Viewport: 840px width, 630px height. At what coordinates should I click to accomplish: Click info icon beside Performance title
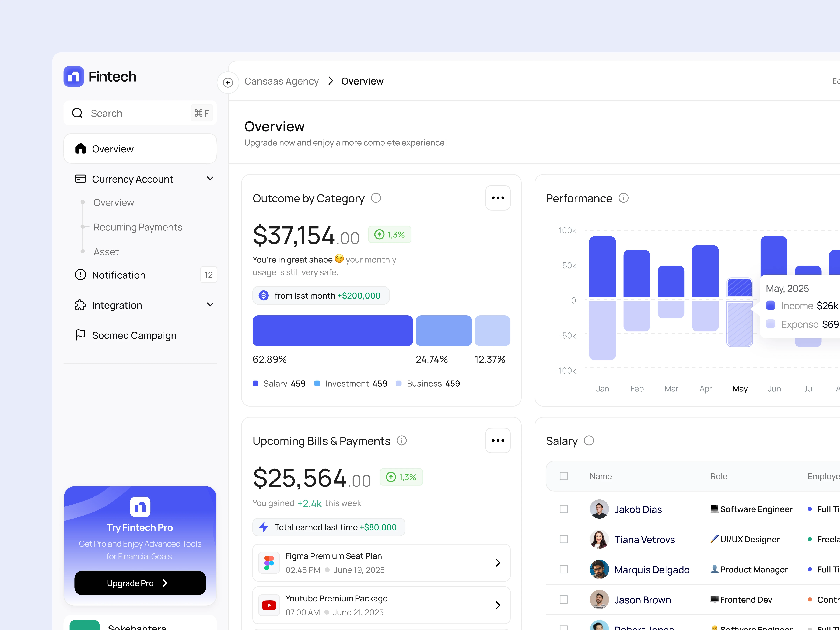pyautogui.click(x=623, y=198)
